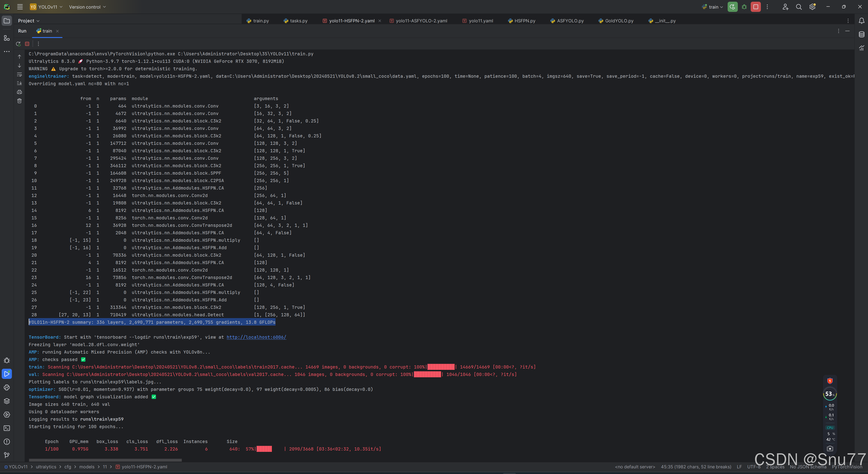868x474 pixels.
Task: Click the camera icon on floating monitor widget
Action: click(x=830, y=448)
